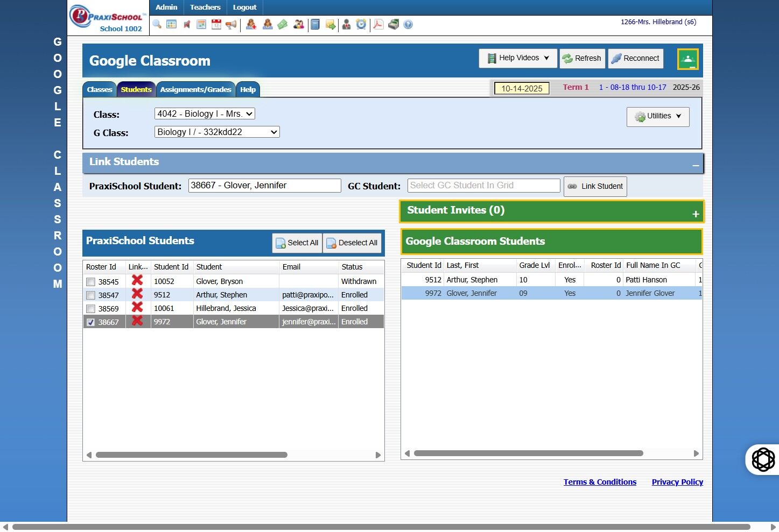
Task: Click the blue question mark help icon
Action: click(408, 24)
